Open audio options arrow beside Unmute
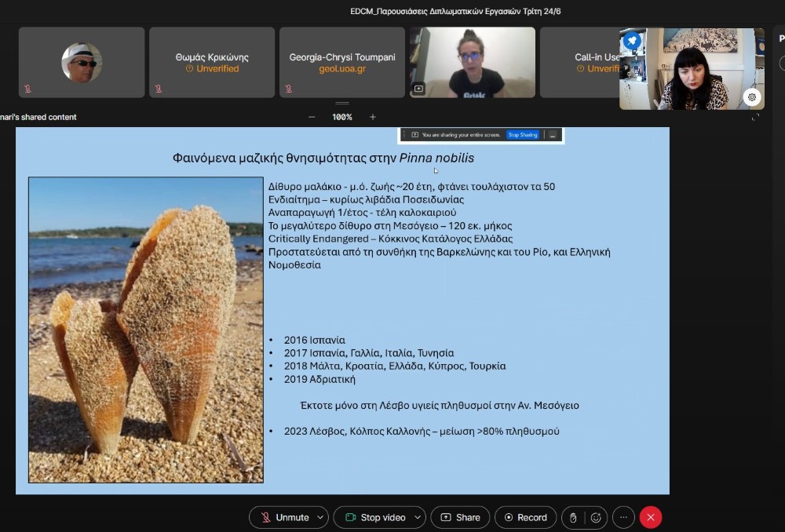The height and width of the screenshot is (532, 785). [319, 517]
